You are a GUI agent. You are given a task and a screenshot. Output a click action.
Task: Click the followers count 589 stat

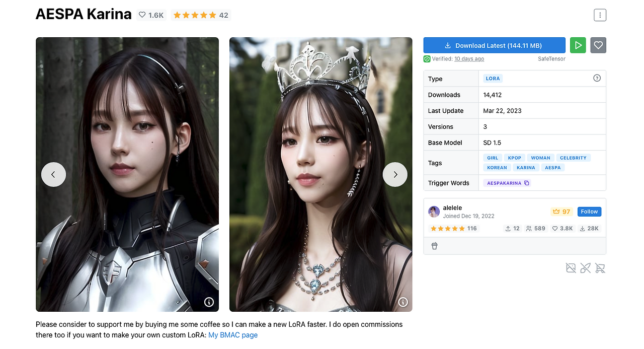536,228
